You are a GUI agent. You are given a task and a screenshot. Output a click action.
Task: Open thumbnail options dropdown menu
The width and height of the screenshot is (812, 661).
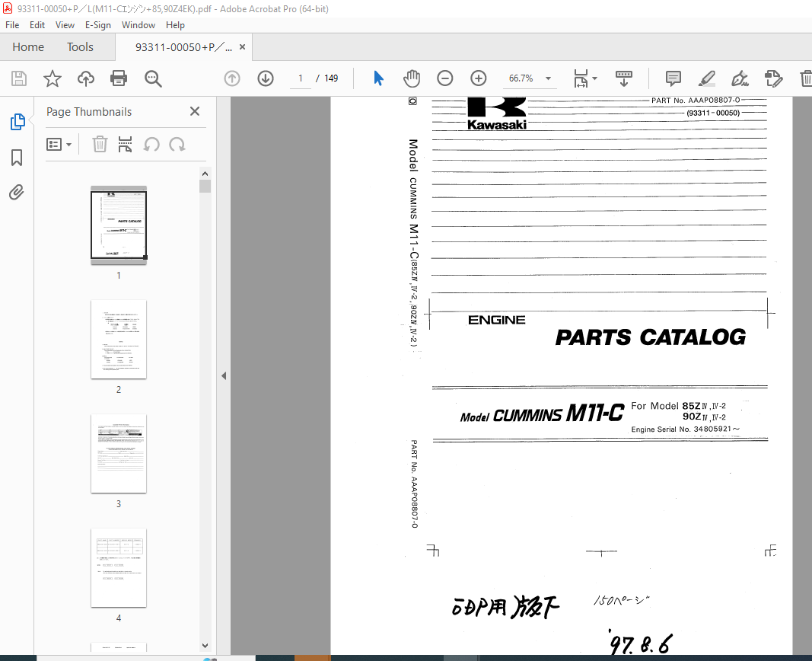tap(59, 145)
